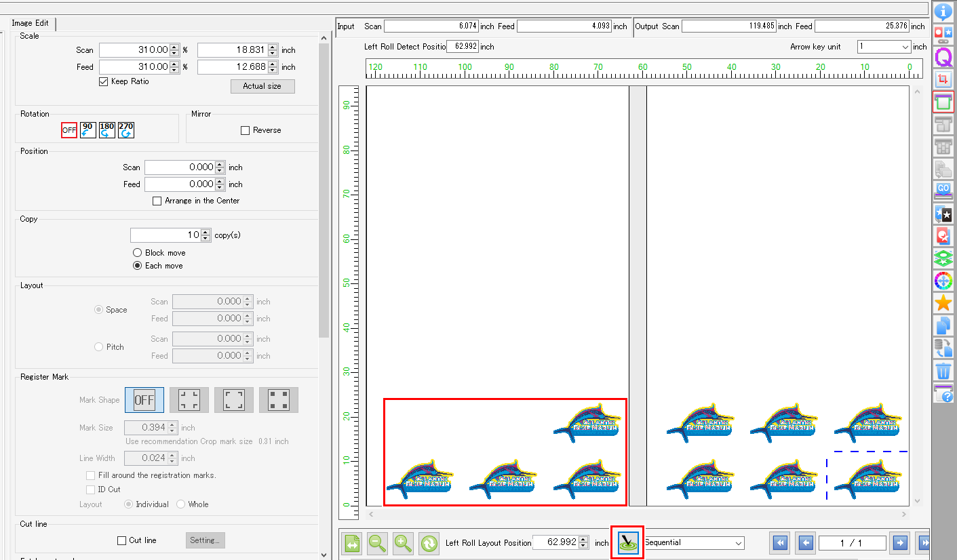Viewport: 957px width, 560px height.
Task: Open the Sequential layout dropdown
Action: pyautogui.click(x=693, y=542)
